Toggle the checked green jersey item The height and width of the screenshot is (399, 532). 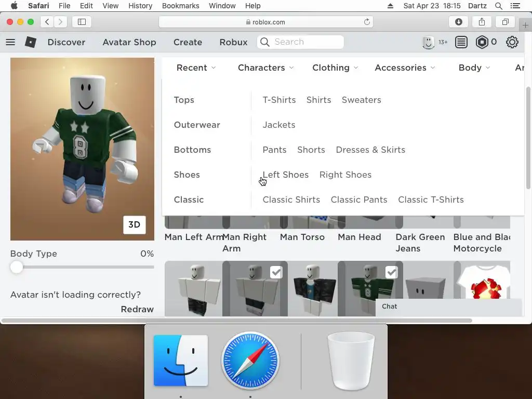(370, 288)
